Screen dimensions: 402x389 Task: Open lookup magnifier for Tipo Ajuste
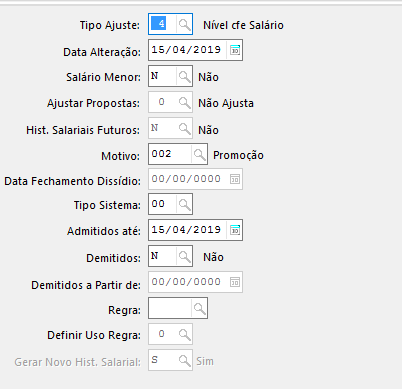click(184, 24)
